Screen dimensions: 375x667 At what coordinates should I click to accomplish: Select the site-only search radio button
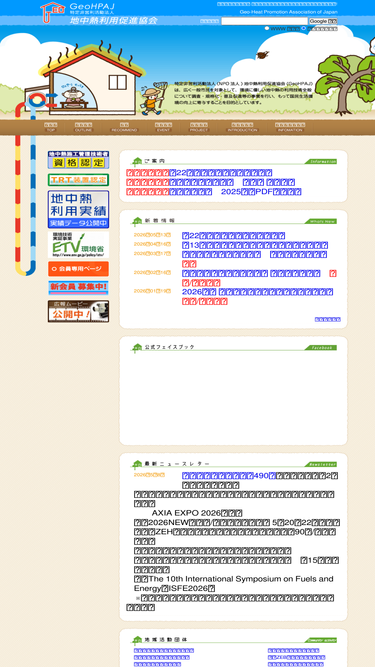coord(304,29)
